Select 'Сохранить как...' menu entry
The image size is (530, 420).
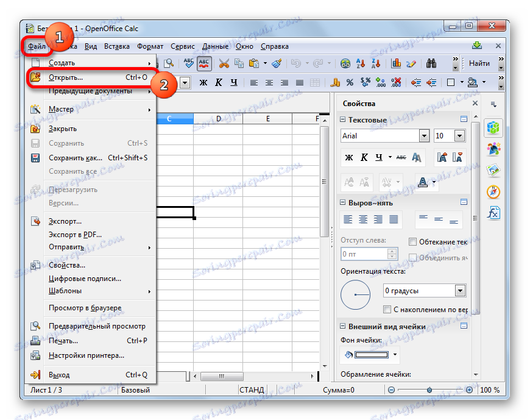(91, 158)
